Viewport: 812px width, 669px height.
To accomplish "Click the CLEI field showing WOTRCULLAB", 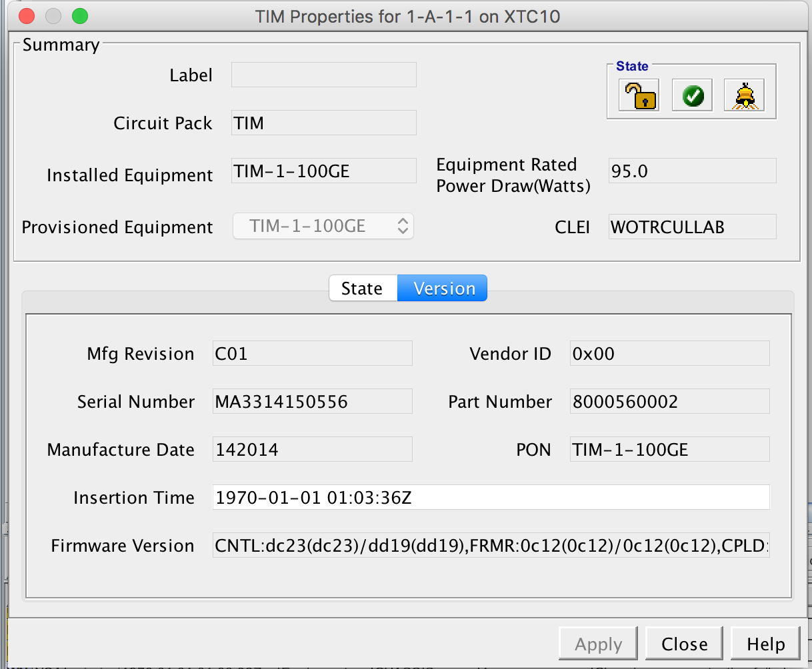I will 692,227.
